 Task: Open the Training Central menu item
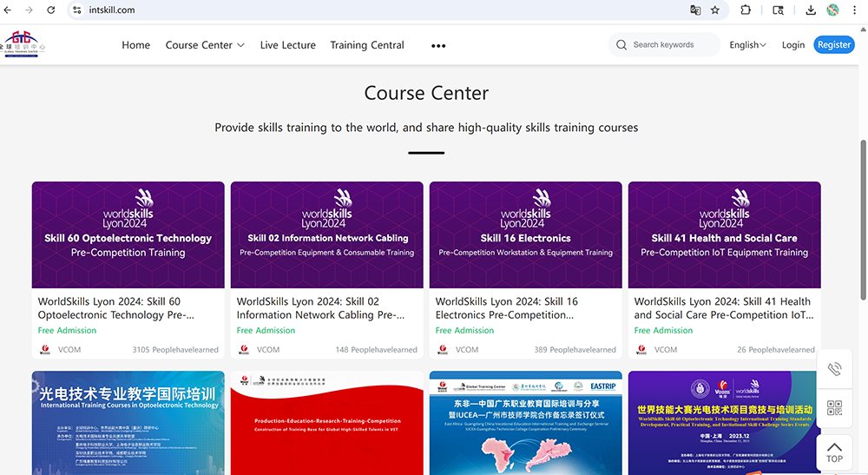coord(367,45)
